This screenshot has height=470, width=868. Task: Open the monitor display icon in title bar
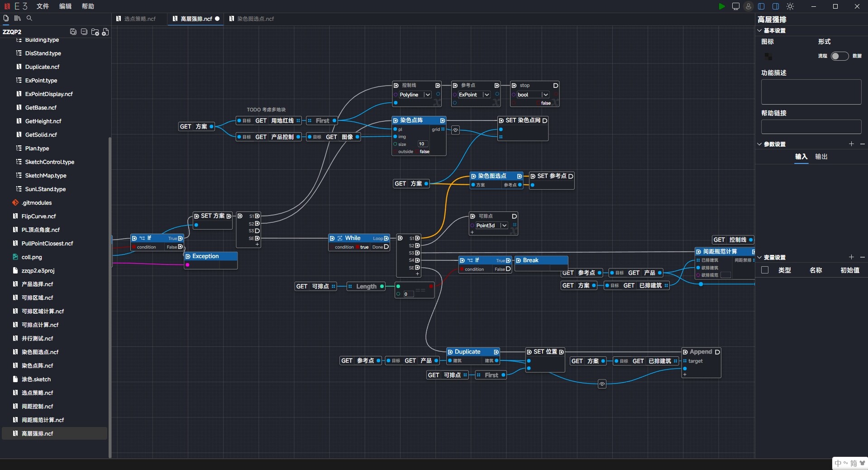736,6
